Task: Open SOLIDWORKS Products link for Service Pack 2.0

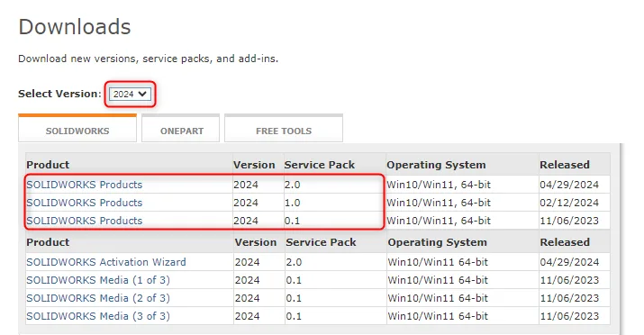Action: pos(84,185)
